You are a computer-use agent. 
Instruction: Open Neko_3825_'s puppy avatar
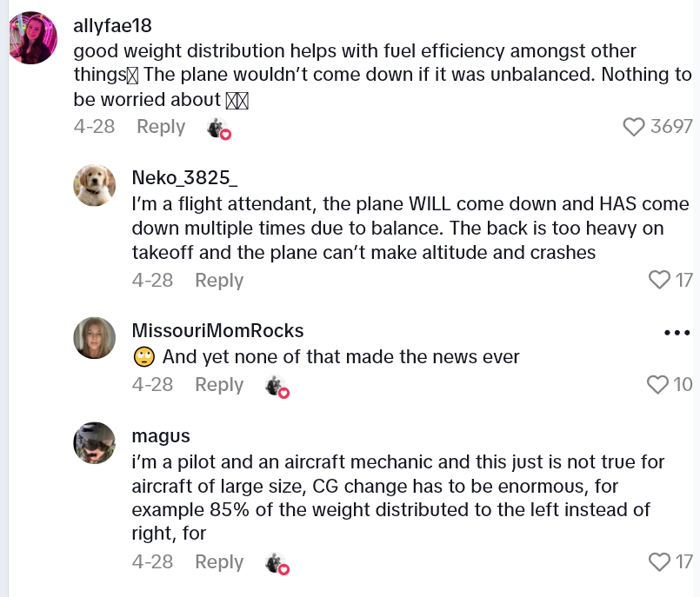pyautogui.click(x=95, y=185)
